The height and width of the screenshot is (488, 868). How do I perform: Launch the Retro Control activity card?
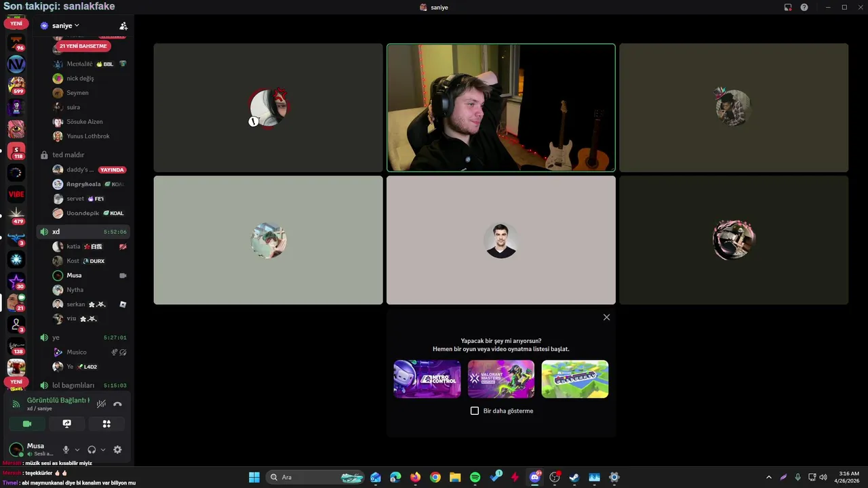coord(427,379)
